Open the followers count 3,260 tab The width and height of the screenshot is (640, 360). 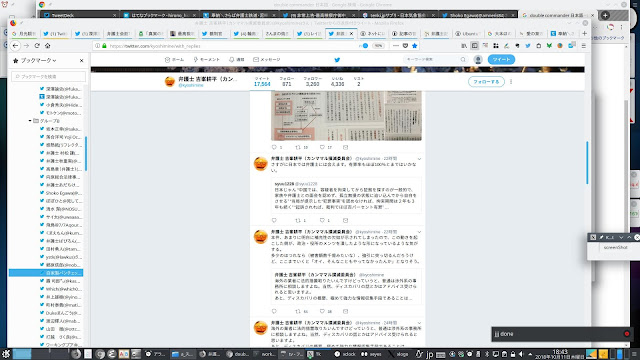point(313,82)
